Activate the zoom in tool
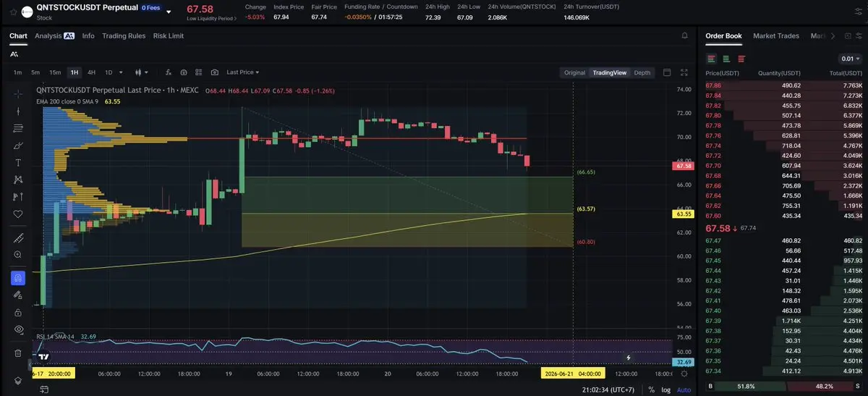868x396 pixels. tap(18, 255)
